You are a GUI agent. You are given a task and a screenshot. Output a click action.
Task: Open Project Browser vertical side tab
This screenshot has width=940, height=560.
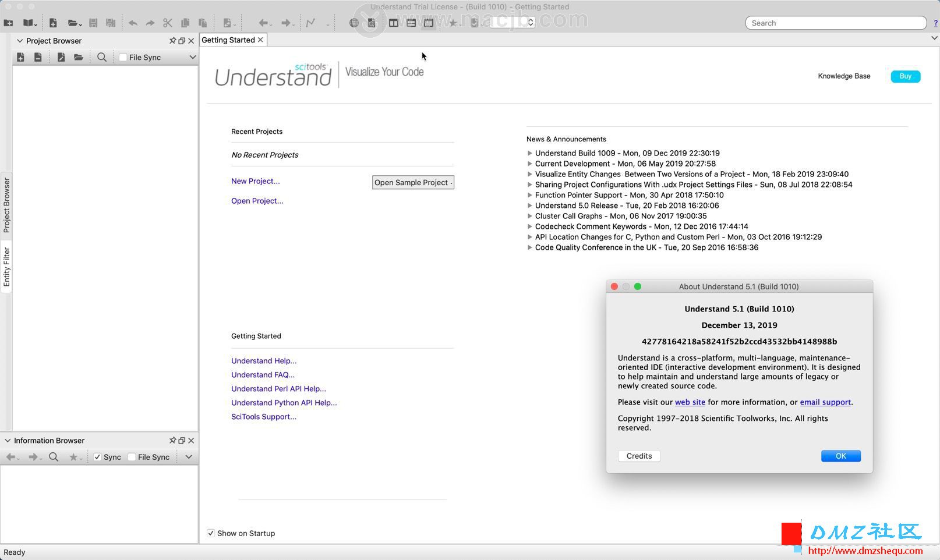(6, 205)
